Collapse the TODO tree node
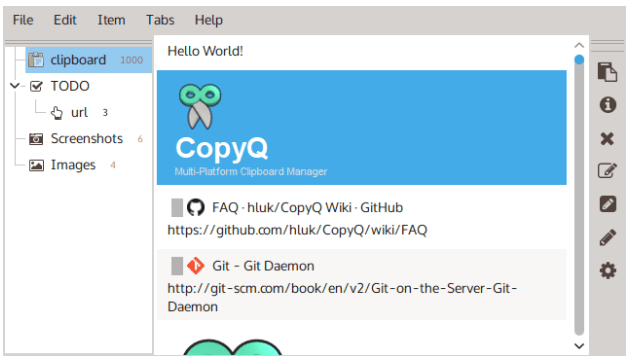The width and height of the screenshot is (635, 362). pyautogui.click(x=15, y=86)
